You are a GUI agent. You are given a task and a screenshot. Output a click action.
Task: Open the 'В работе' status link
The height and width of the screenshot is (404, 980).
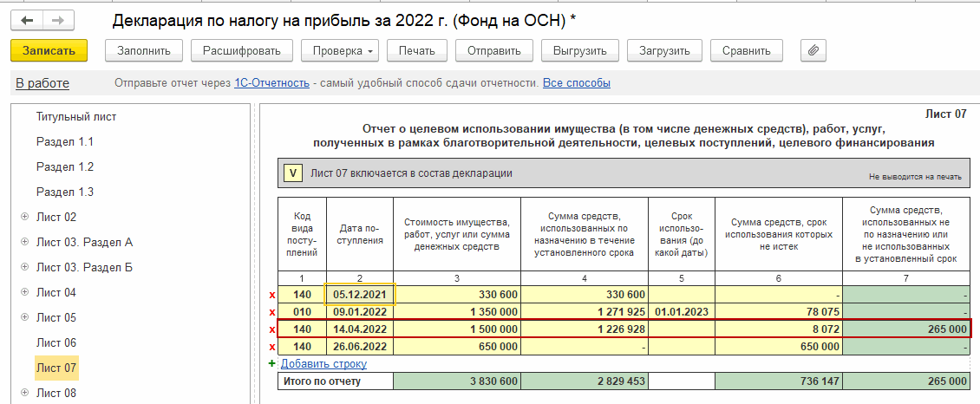(x=42, y=83)
